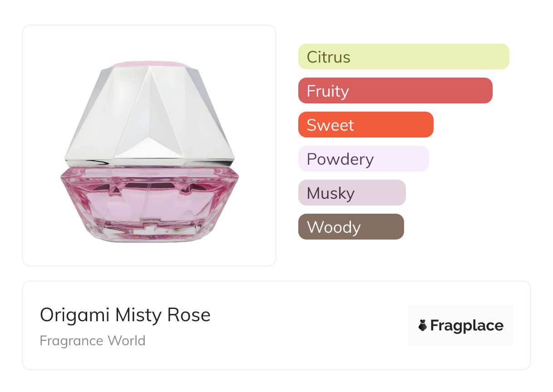Image resolution: width=553 pixels, height=392 pixels.
Task: Open the Origami Misty Rose title
Action: click(x=125, y=315)
